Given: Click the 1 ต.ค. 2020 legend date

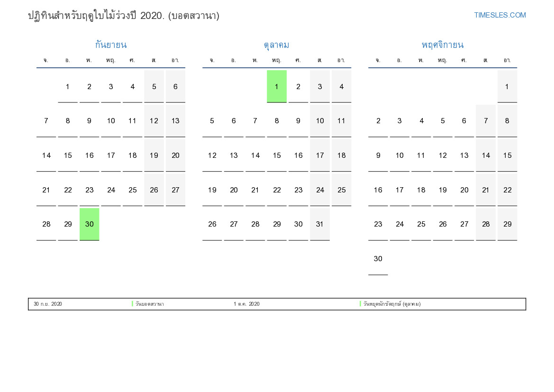Looking at the screenshot, I should 246,304.
